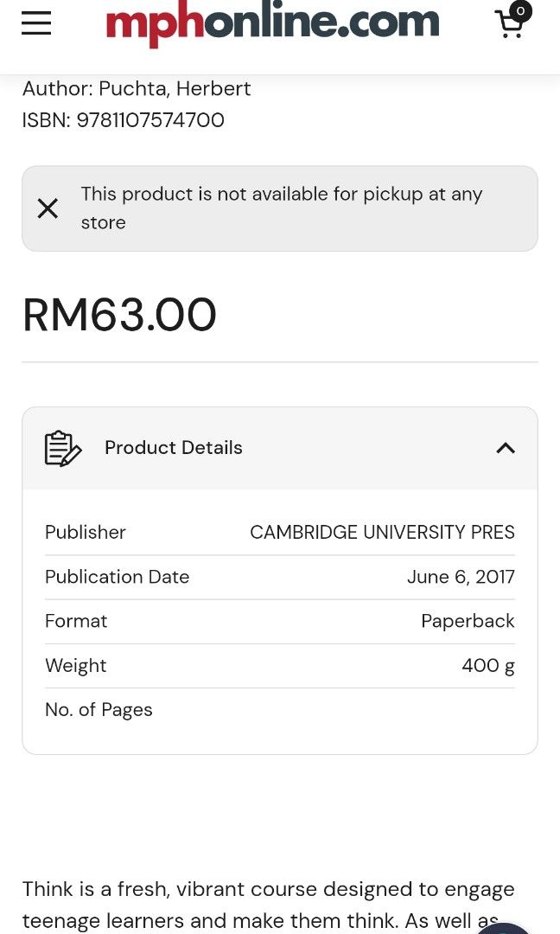Click the X on the pickup unavailability notice
This screenshot has height=934, width=560.
[x=48, y=208]
